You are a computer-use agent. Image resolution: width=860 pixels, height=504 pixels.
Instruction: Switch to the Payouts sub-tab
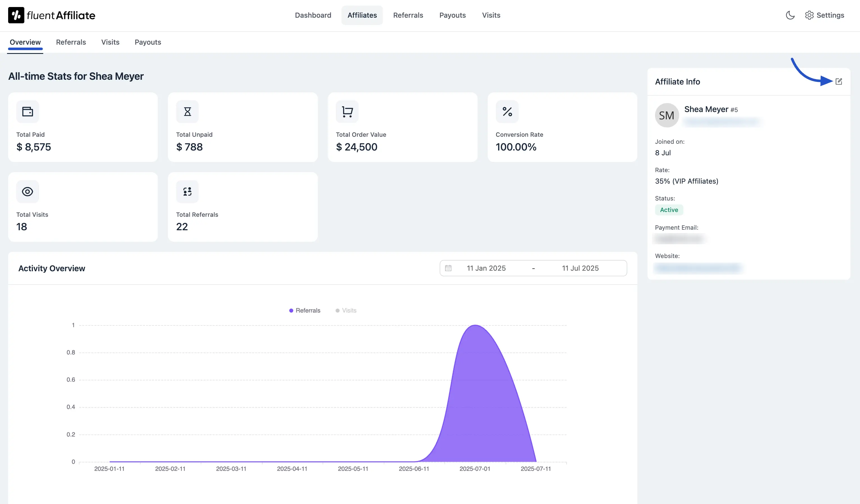(147, 42)
